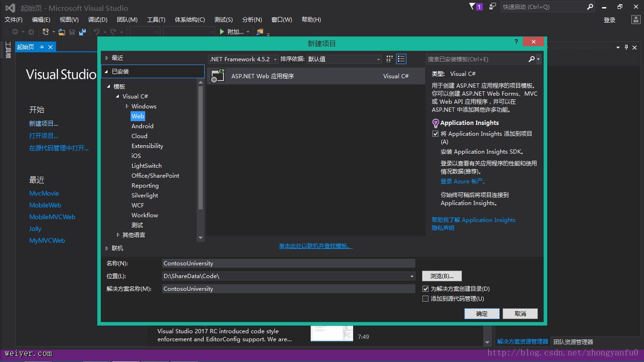Switch template view to small icons
Viewport: 644px width, 362px height.
tap(389, 59)
